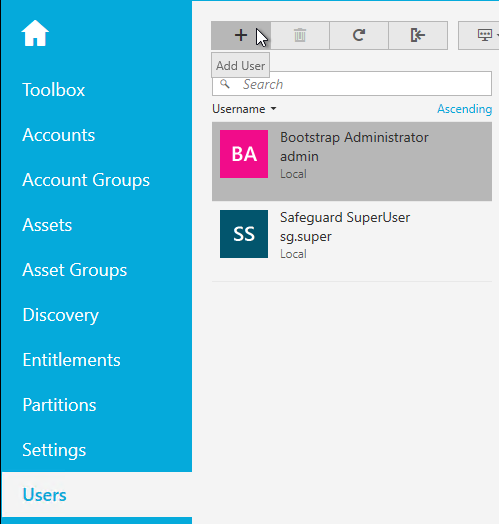Open the Toolbox menu item
The image size is (499, 524).
(53, 90)
